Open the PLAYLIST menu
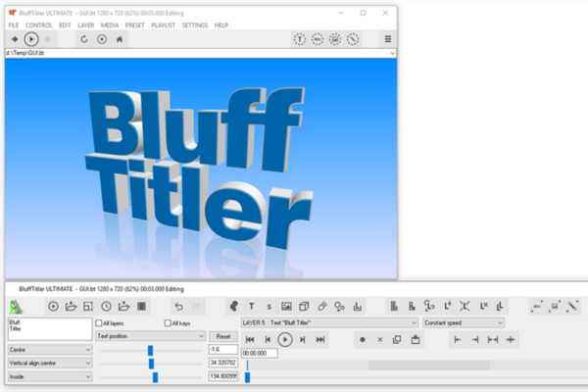Image resolution: width=588 pixels, height=392 pixels. 163,25
